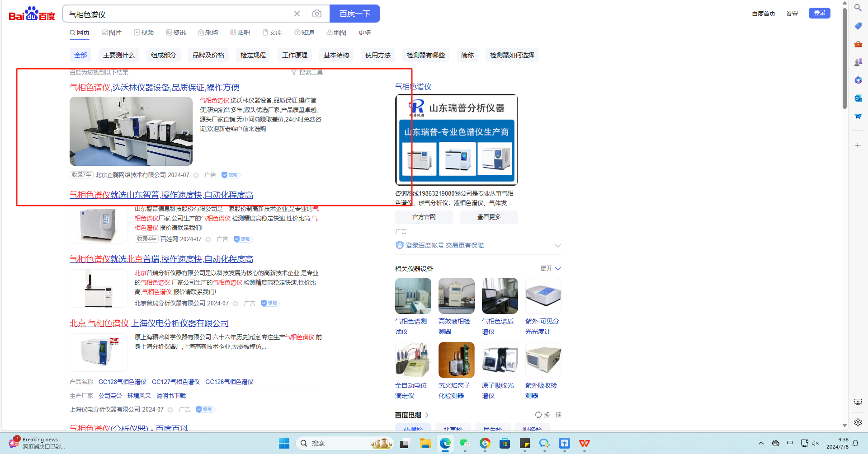Select the 基本结构 filter

pos(336,55)
